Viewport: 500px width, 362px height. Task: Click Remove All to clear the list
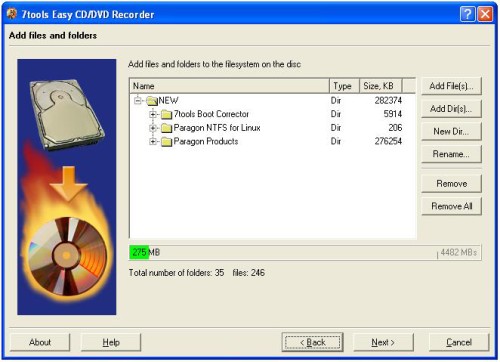[x=451, y=206]
